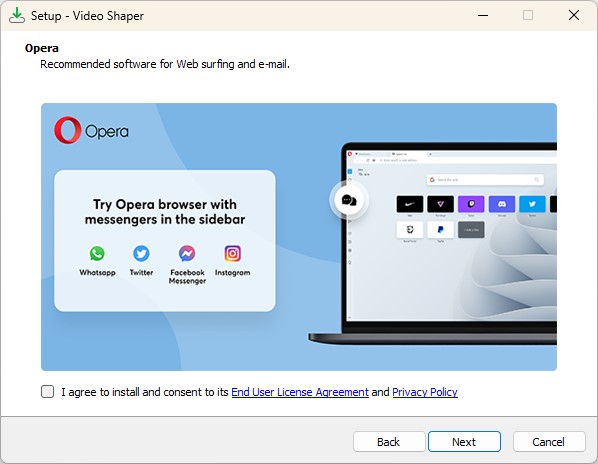
Task: Click the gray add-a-site speed dial tile
Action: 471,230
